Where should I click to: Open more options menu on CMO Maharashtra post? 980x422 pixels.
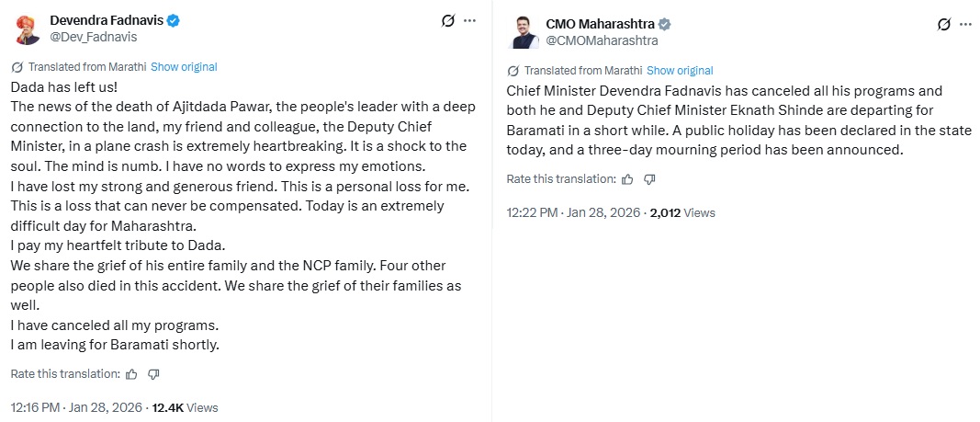(965, 24)
